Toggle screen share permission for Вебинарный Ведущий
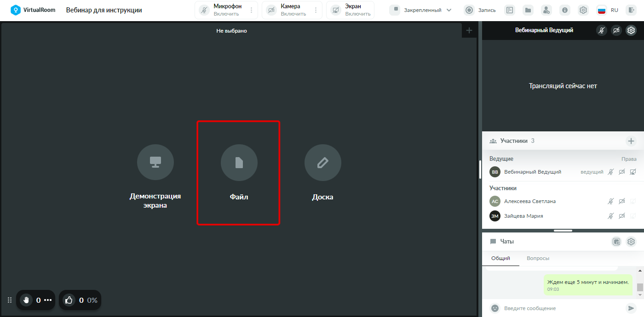 click(633, 172)
